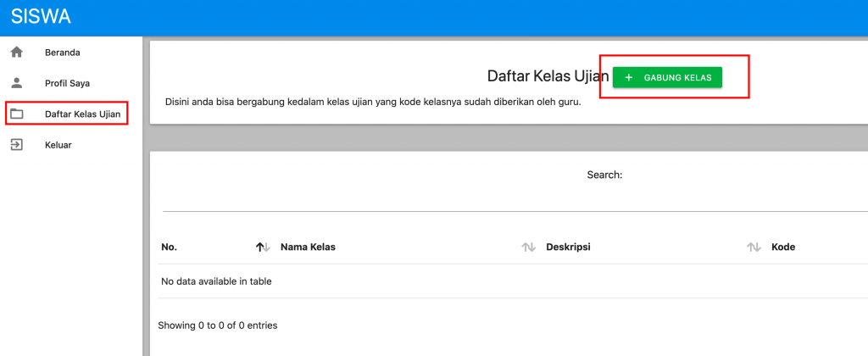The width and height of the screenshot is (868, 356).
Task: Click the 'No data available in table' row
Action: (215, 281)
